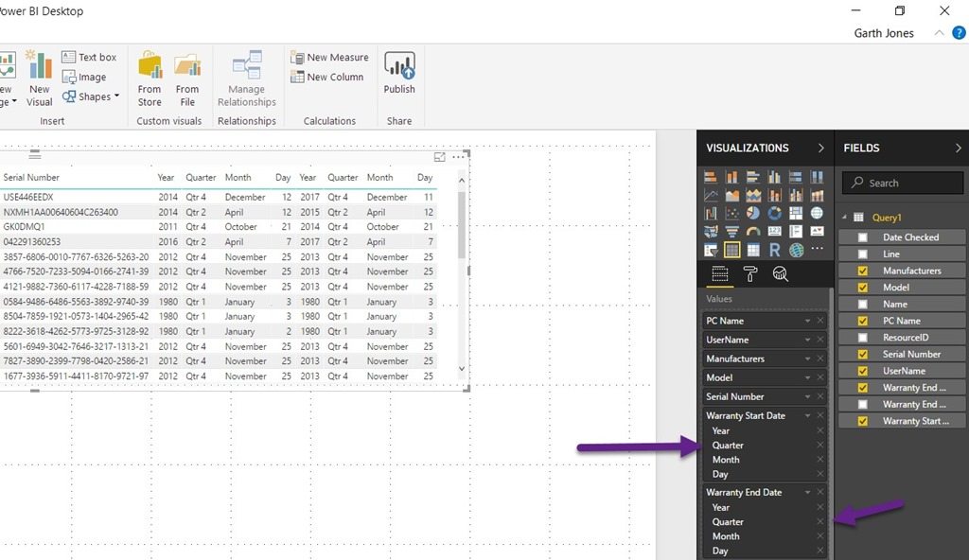The image size is (969, 560).
Task: Select the Gauge visual
Action: [x=752, y=232]
